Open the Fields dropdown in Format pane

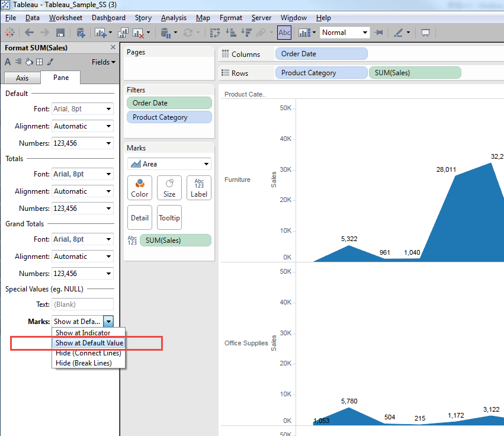(103, 62)
